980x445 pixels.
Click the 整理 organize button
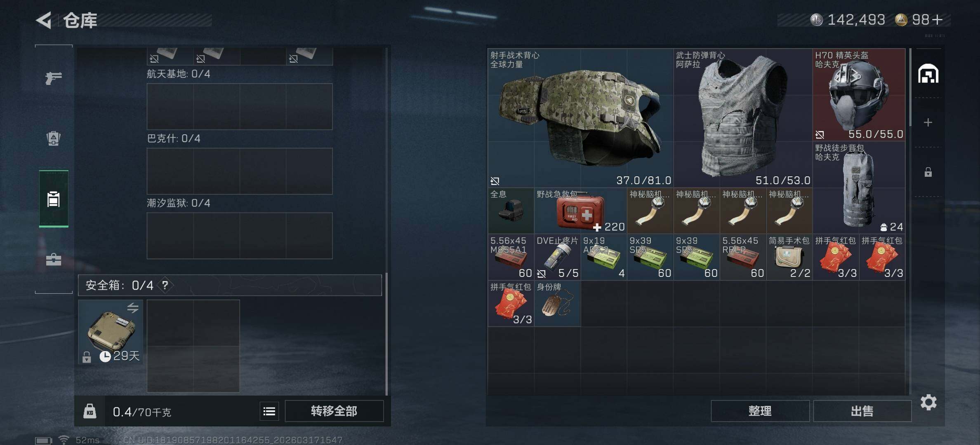(760, 411)
